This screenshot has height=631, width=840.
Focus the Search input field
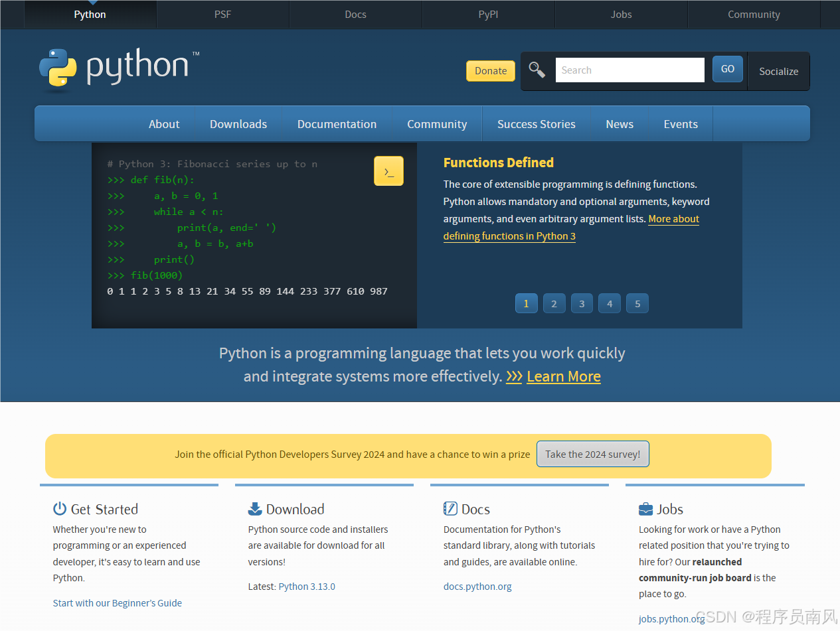[x=630, y=70]
